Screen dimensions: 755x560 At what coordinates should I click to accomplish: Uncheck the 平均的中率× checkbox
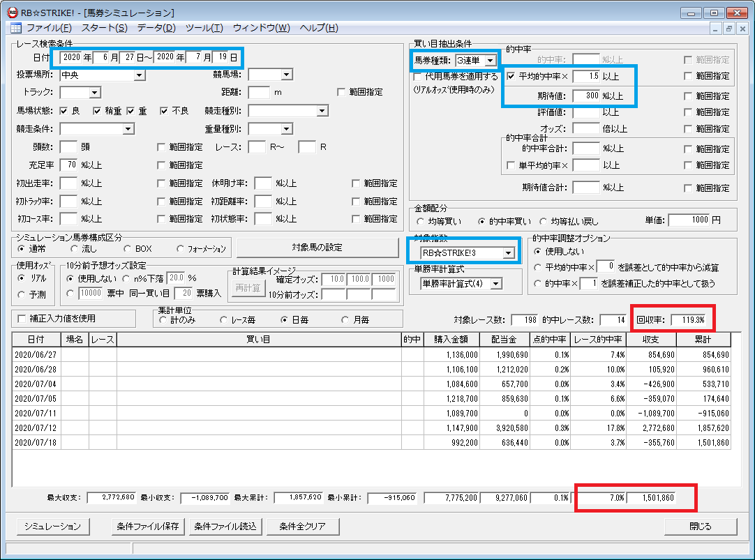tap(511, 76)
